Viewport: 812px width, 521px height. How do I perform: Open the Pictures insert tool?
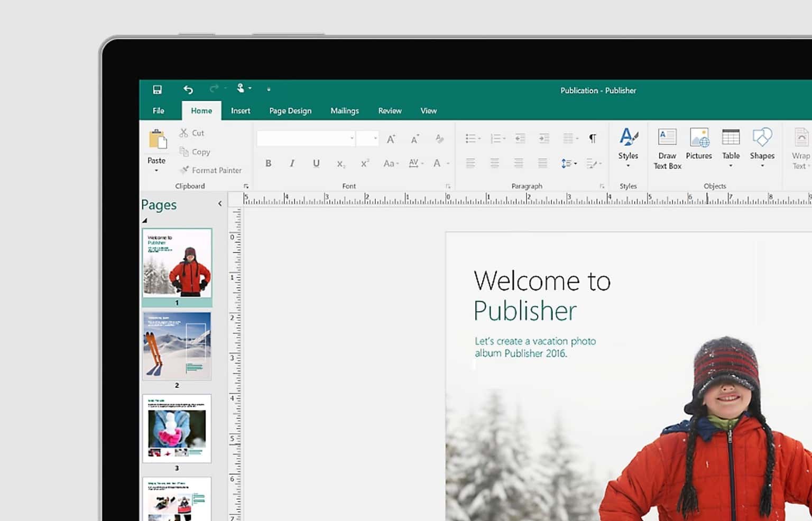pyautogui.click(x=699, y=145)
